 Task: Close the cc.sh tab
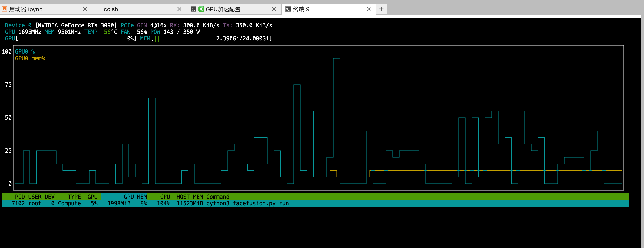click(x=179, y=9)
